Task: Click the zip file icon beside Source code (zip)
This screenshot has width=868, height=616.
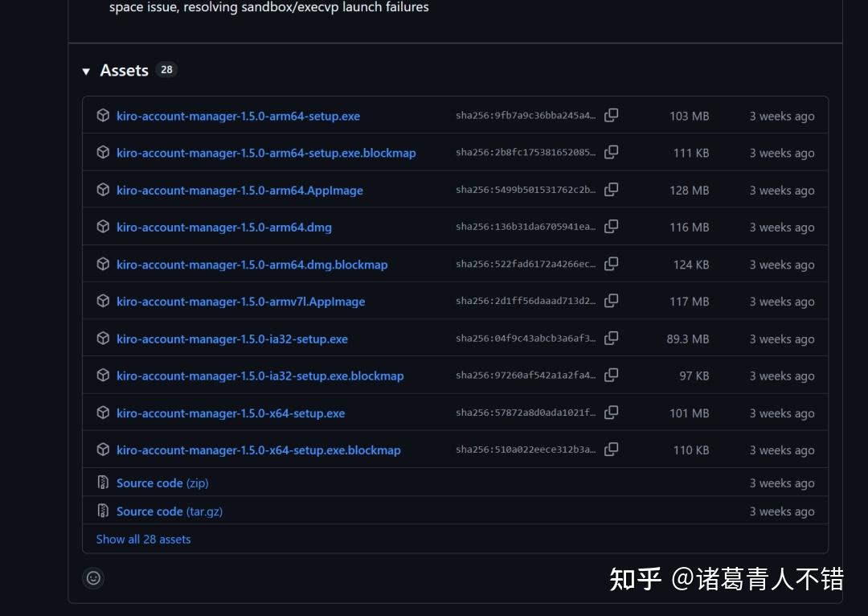Action: pyautogui.click(x=103, y=483)
